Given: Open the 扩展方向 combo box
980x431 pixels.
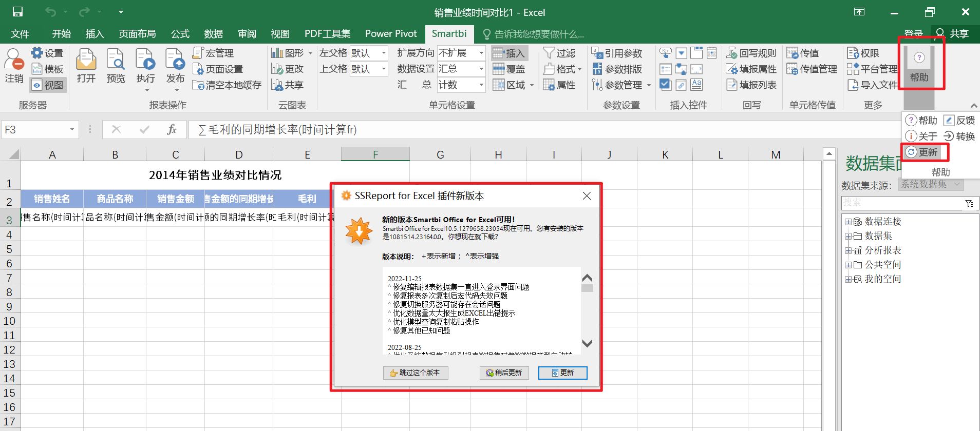Looking at the screenshot, I should pos(461,53).
